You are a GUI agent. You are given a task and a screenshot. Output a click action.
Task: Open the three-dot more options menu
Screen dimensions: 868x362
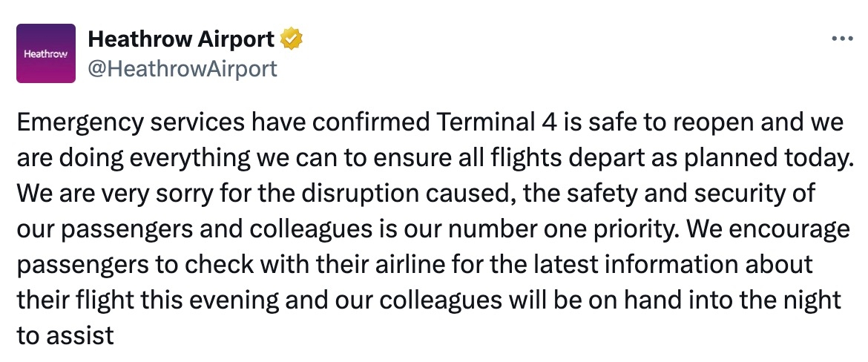click(843, 39)
